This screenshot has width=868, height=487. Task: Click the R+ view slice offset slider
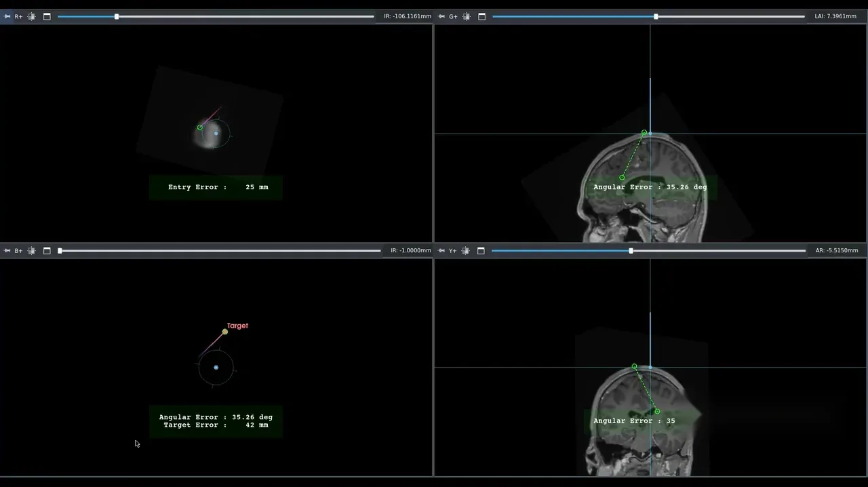[216, 16]
